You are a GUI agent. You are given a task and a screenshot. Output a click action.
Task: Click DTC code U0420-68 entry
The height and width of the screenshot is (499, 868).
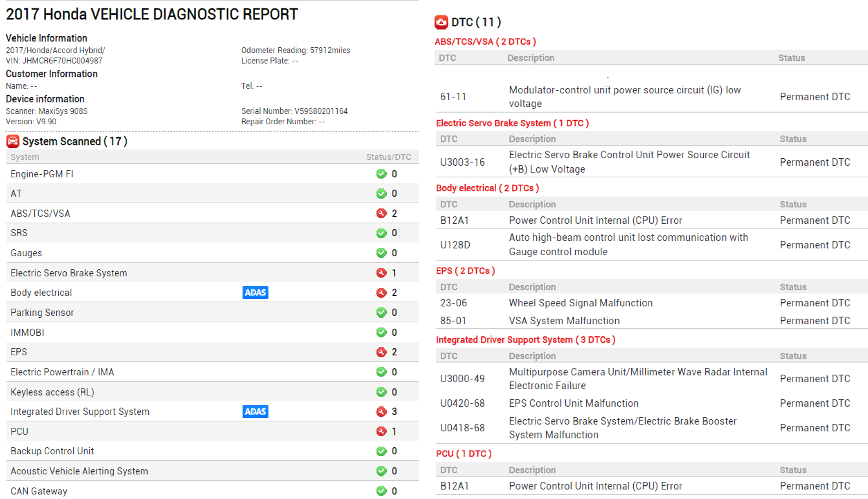[x=463, y=403]
